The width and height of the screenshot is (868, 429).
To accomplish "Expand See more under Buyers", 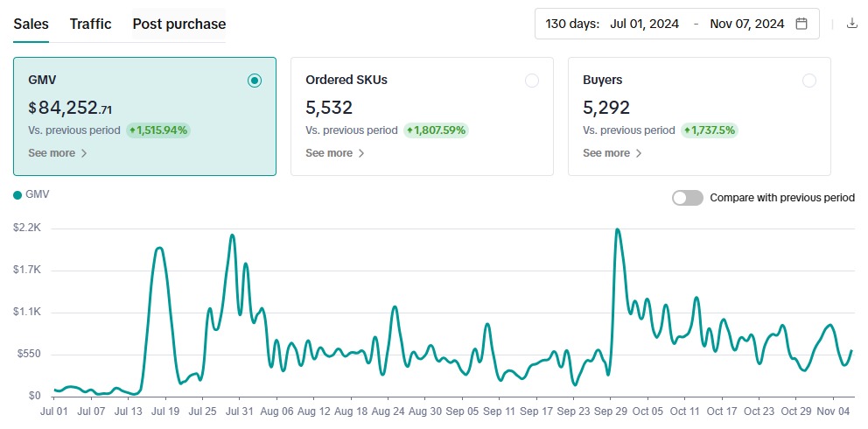I will coord(612,153).
